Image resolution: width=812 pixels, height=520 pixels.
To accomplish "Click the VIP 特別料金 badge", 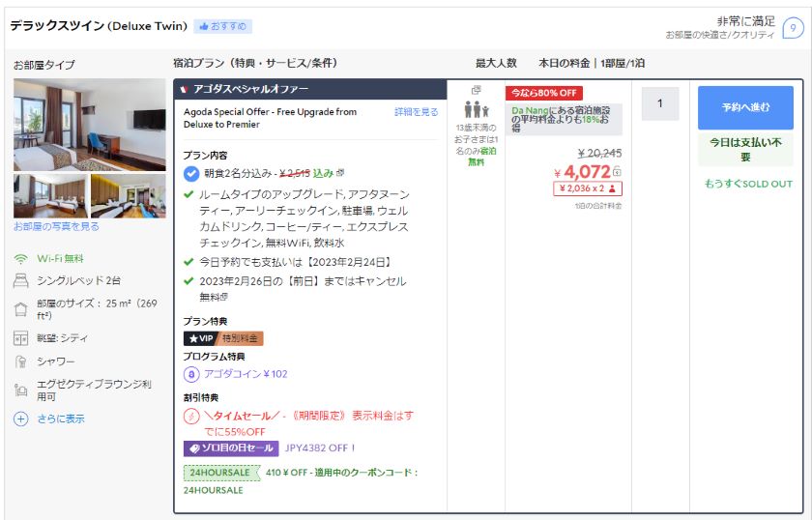I will pyautogui.click(x=223, y=338).
